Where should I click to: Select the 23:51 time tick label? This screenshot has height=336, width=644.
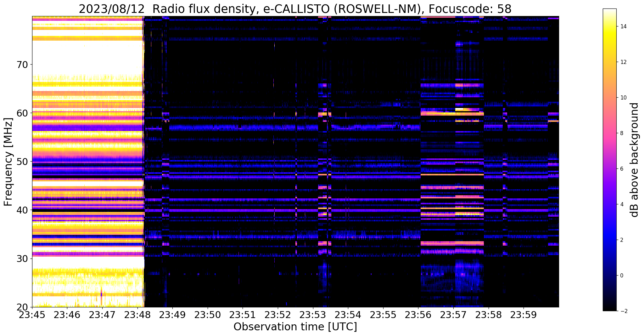[243, 315]
